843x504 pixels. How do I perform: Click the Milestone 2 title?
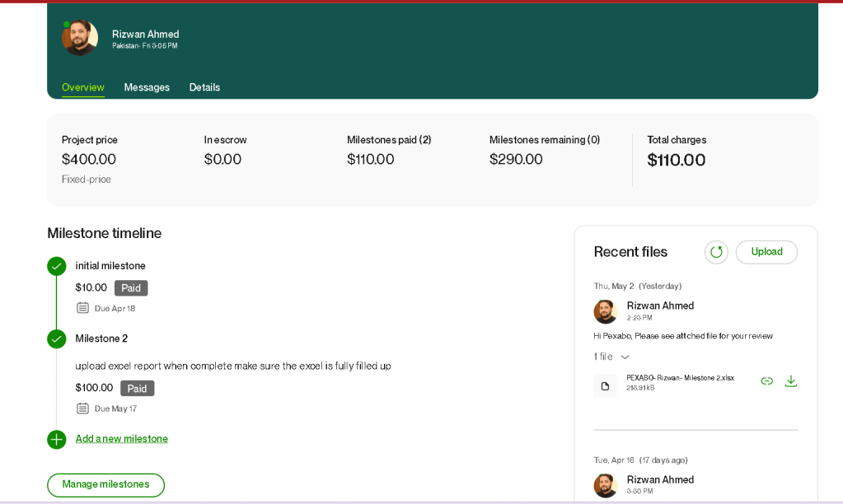tap(101, 338)
